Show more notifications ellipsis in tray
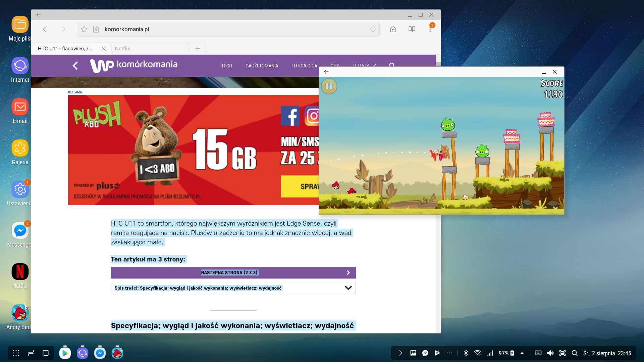644x362 pixels. pos(449,353)
